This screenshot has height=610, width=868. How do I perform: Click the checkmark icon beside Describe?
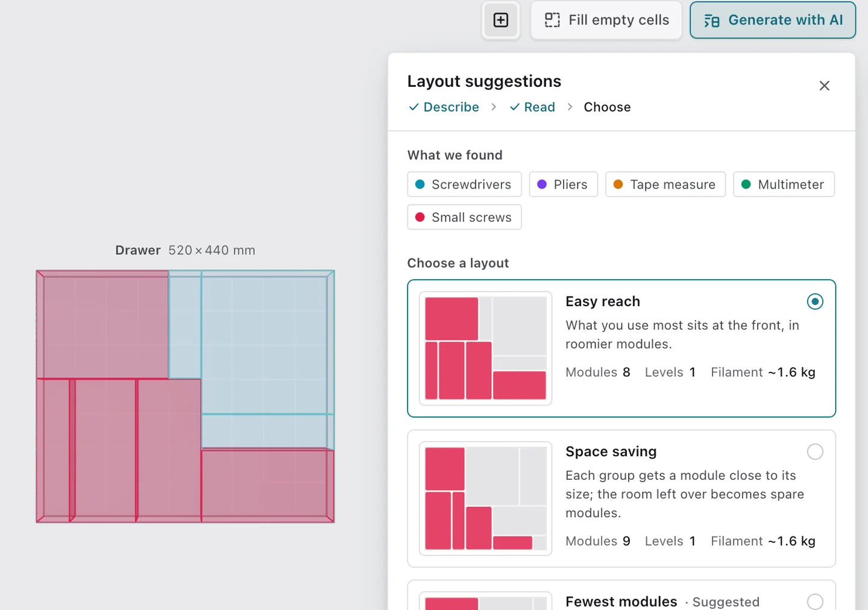click(x=414, y=107)
